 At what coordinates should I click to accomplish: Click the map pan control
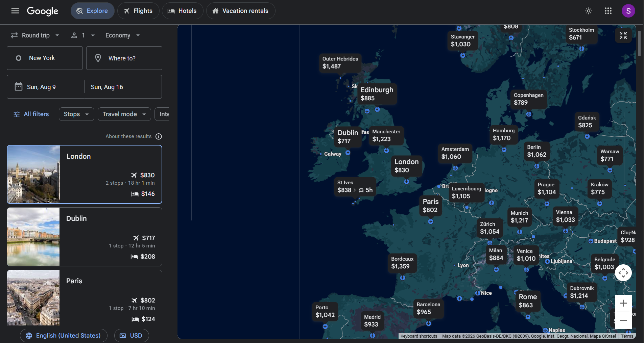point(623,273)
